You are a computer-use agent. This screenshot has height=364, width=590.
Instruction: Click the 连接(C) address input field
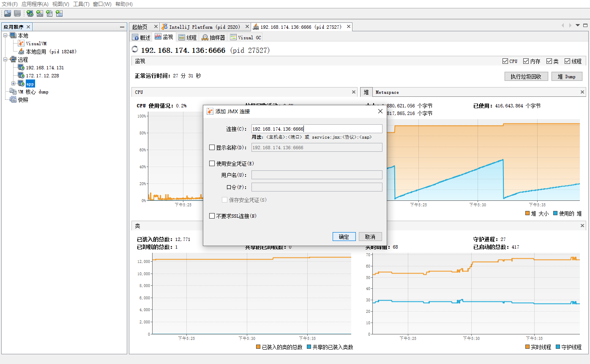(x=317, y=129)
